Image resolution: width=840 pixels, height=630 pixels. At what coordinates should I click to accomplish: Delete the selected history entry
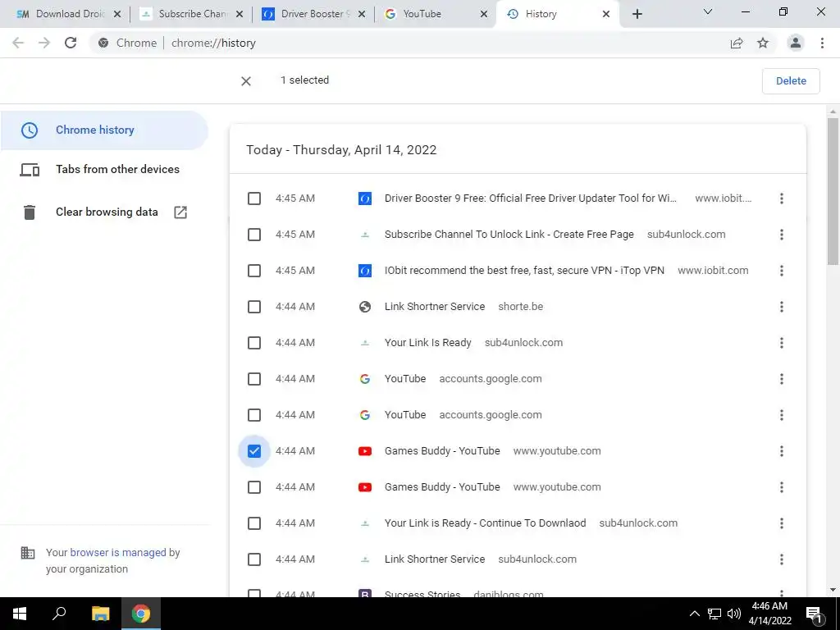click(x=791, y=81)
